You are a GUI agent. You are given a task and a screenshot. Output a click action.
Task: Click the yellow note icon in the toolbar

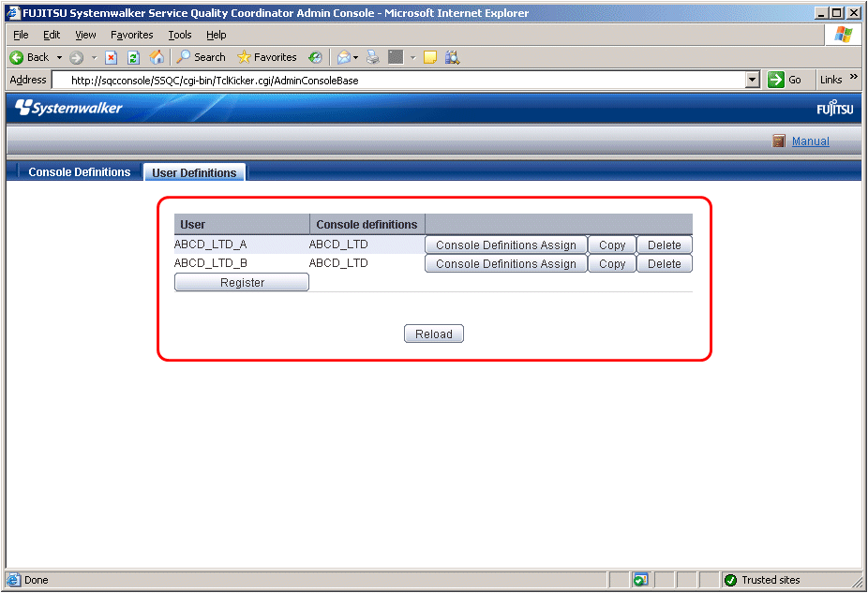click(x=430, y=57)
